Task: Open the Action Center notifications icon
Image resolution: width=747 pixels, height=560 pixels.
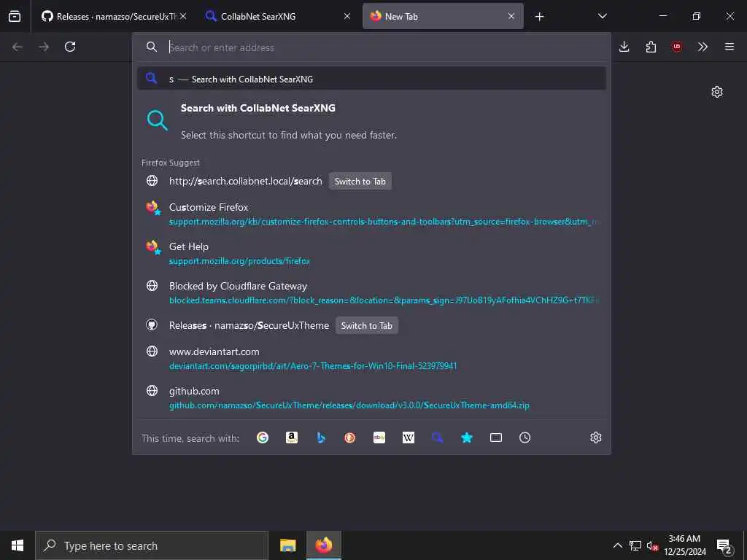Action: (x=724, y=546)
